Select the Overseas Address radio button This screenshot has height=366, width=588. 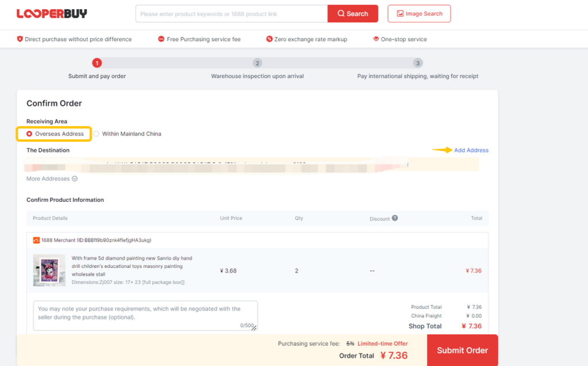coord(29,134)
